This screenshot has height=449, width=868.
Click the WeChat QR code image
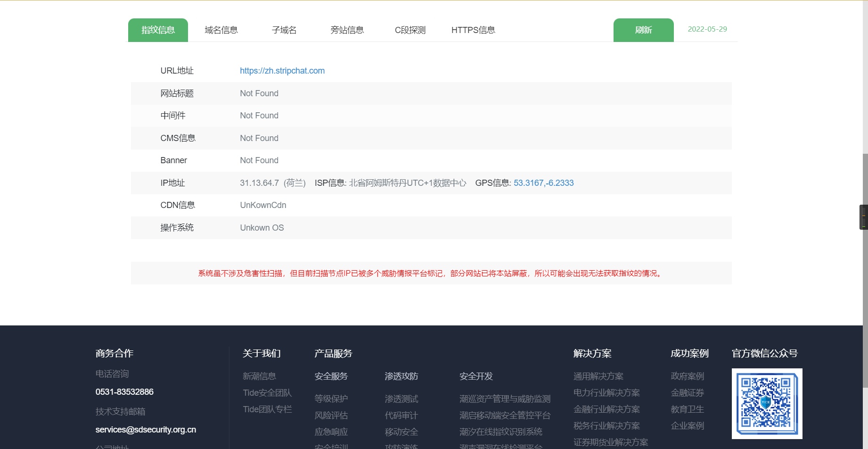point(767,404)
